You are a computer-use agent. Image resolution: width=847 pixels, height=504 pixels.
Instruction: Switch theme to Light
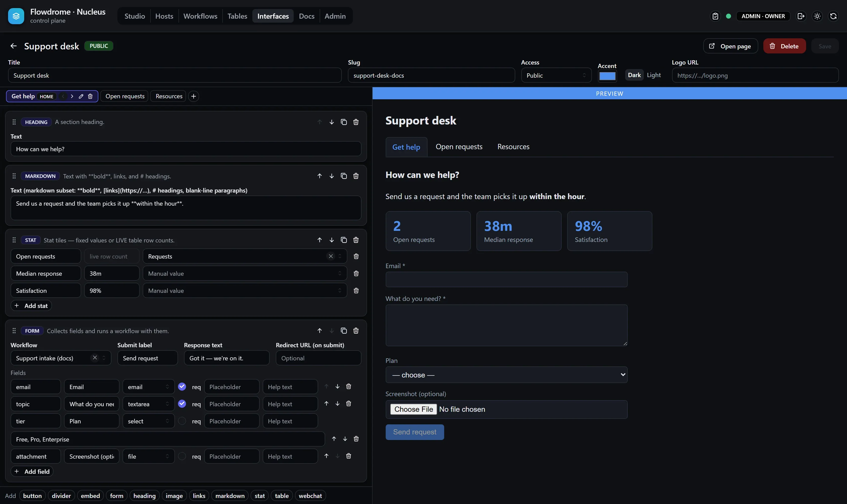(x=653, y=75)
